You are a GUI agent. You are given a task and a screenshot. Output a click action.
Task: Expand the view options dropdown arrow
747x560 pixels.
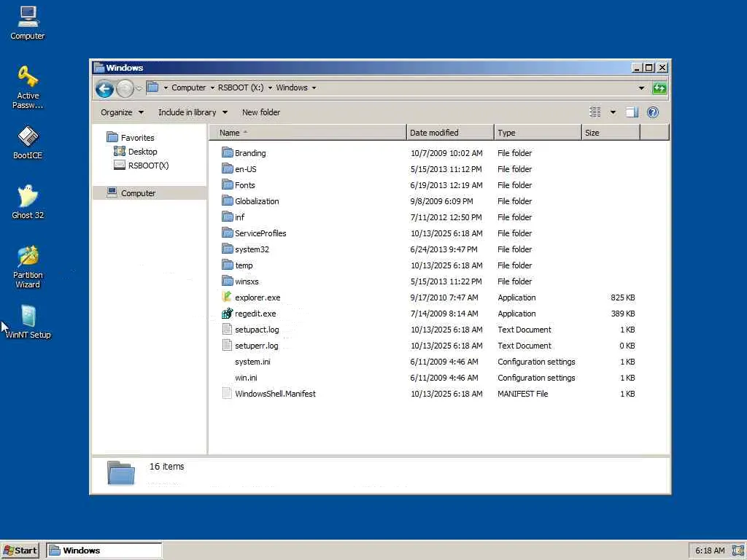(x=613, y=112)
